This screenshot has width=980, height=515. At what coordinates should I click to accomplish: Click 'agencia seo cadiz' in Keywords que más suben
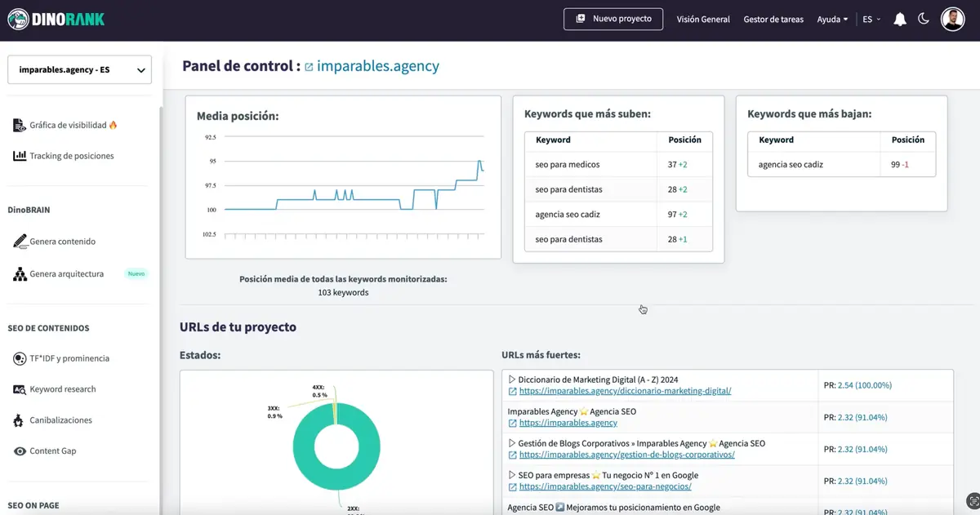(590, 215)
